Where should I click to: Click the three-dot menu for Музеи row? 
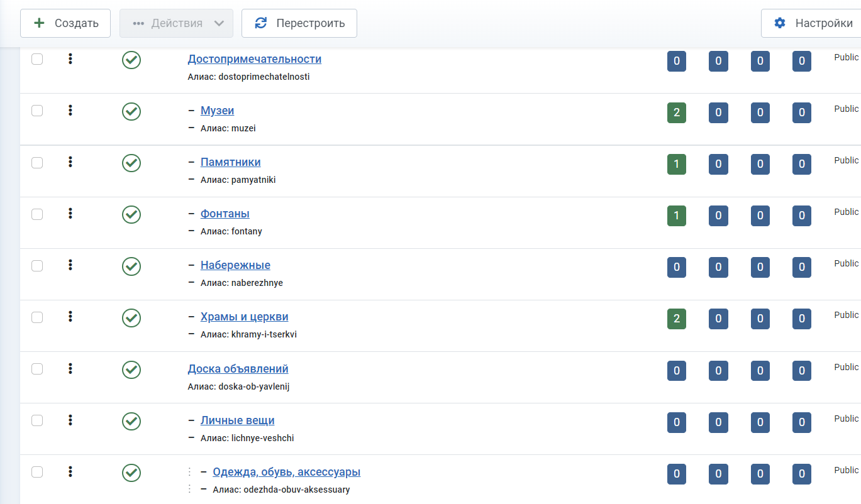click(x=70, y=111)
